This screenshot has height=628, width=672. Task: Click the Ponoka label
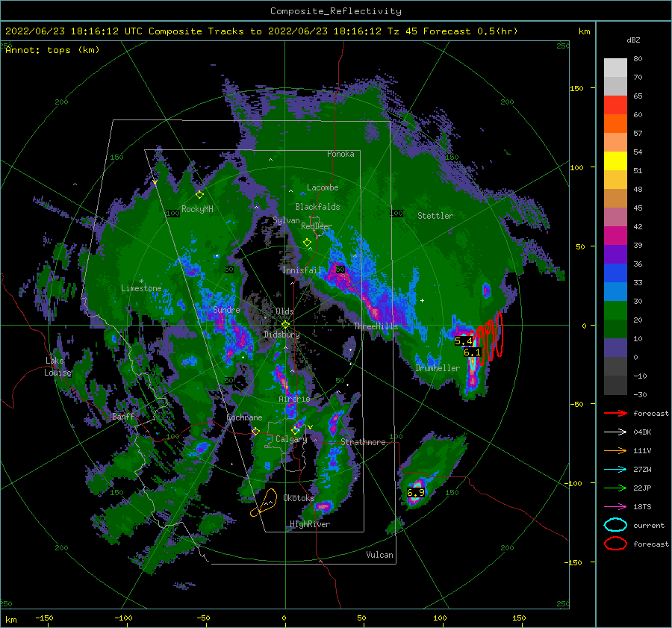point(340,154)
